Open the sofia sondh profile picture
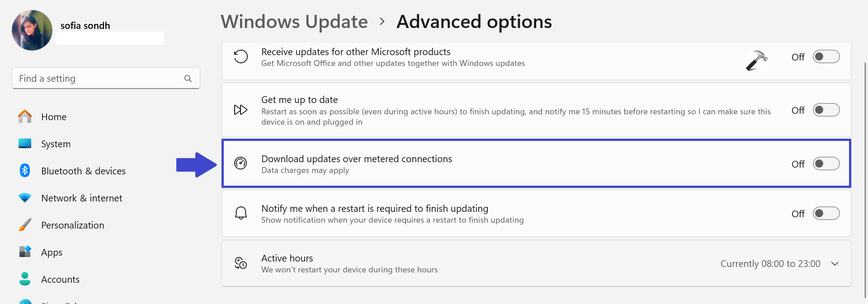Viewport: 868px width, 304px height. click(x=32, y=30)
